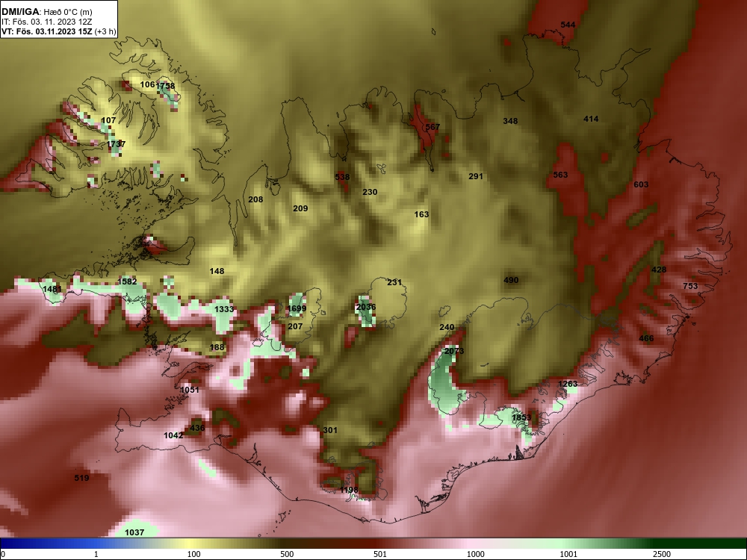This screenshot has width=747, height=560.
Task: Click the map value 414
Action: coord(591,119)
